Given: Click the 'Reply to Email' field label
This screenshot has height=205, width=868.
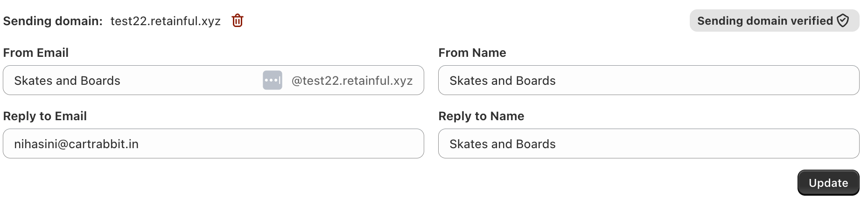Looking at the screenshot, I should point(45,116).
